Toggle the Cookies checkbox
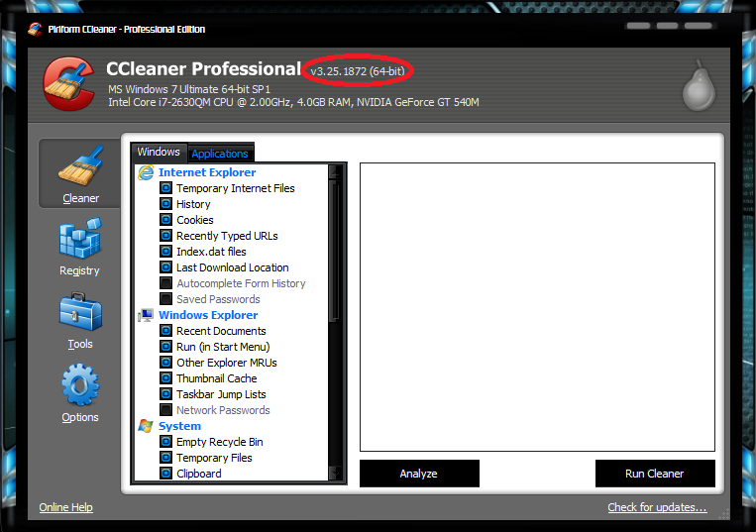 [165, 220]
